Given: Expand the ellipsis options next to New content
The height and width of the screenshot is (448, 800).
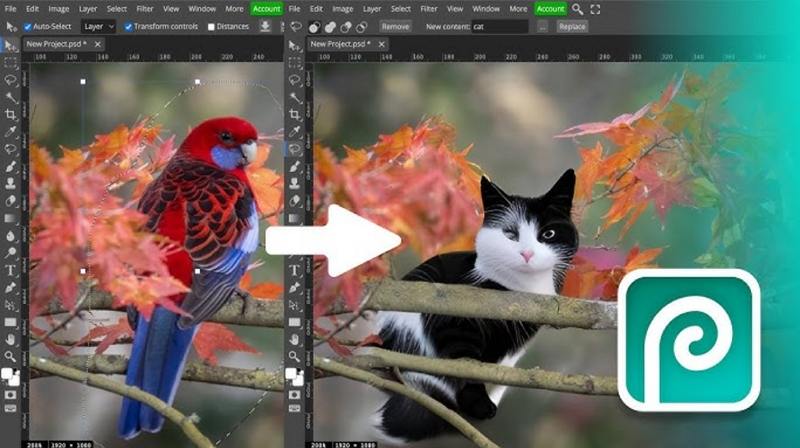Looking at the screenshot, I should tap(542, 27).
